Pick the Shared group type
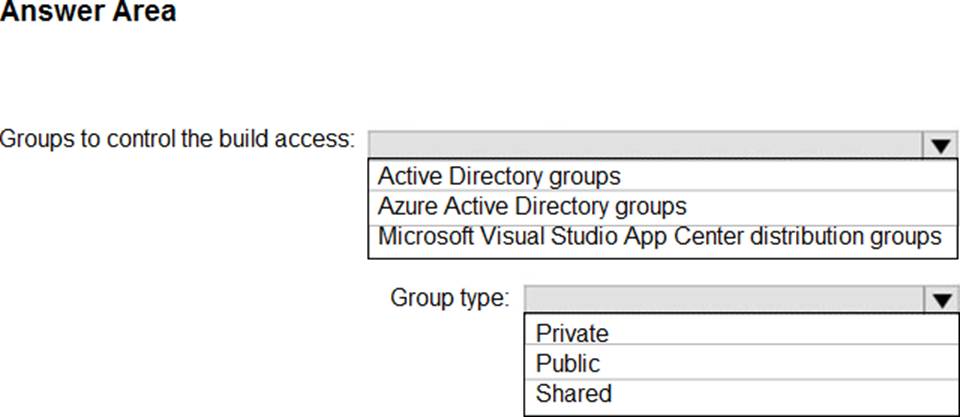 coord(573,393)
